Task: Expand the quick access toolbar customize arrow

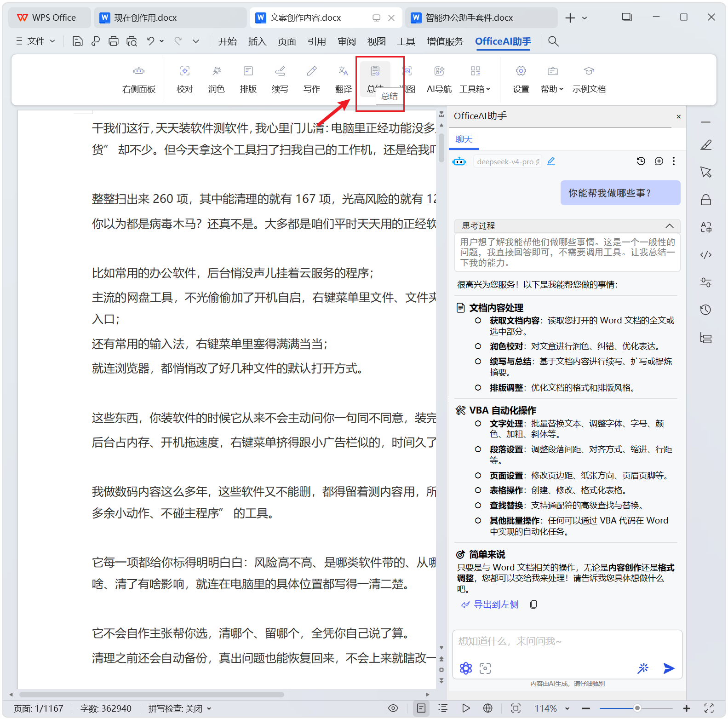Action: point(196,41)
